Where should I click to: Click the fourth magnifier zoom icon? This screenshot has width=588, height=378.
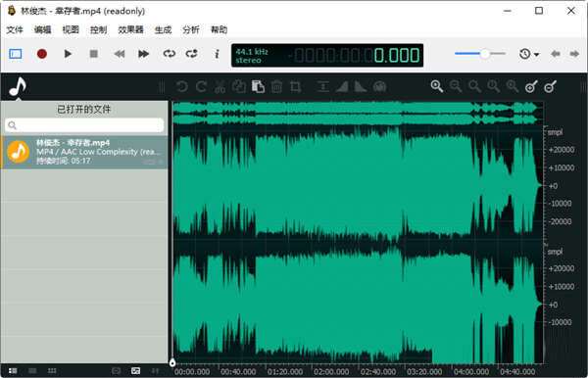coord(493,86)
